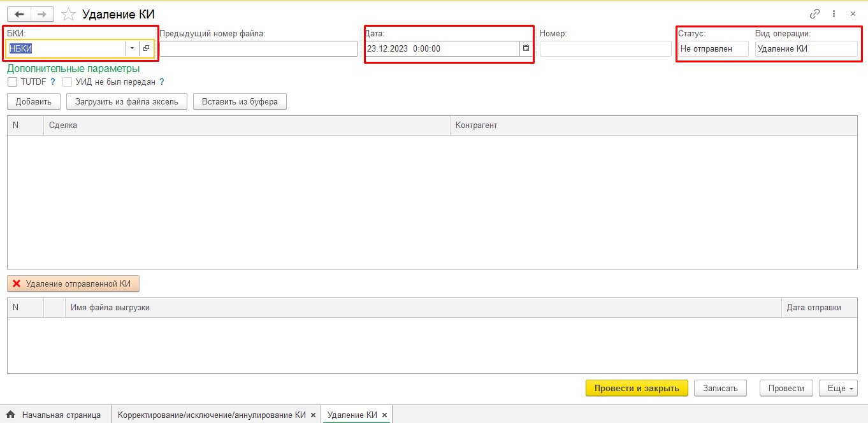
Task: Enable the TUTDF checkbox
Action: click(x=13, y=82)
